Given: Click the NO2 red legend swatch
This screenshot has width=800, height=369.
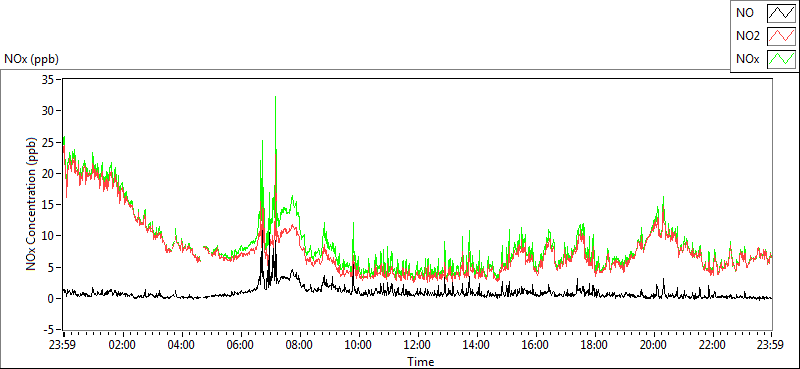Looking at the screenshot, I should (x=781, y=36).
